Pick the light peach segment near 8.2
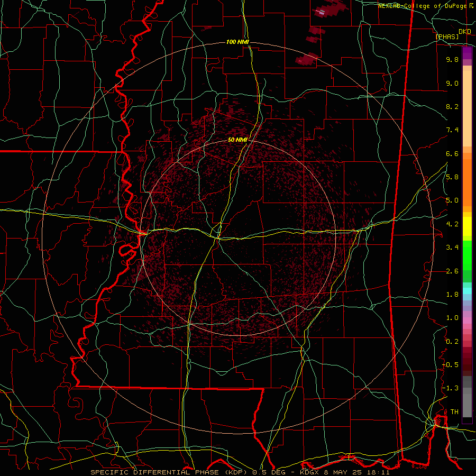 tap(467, 109)
